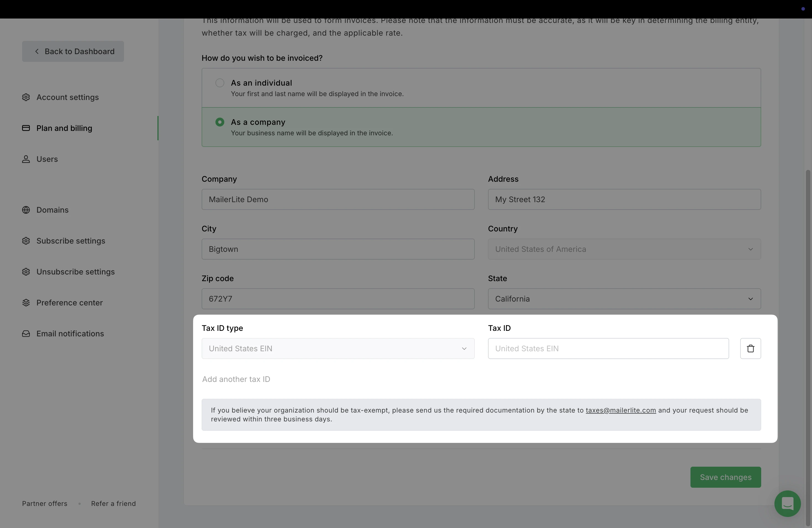Click the trash icon beside Tax ID

[750, 348]
